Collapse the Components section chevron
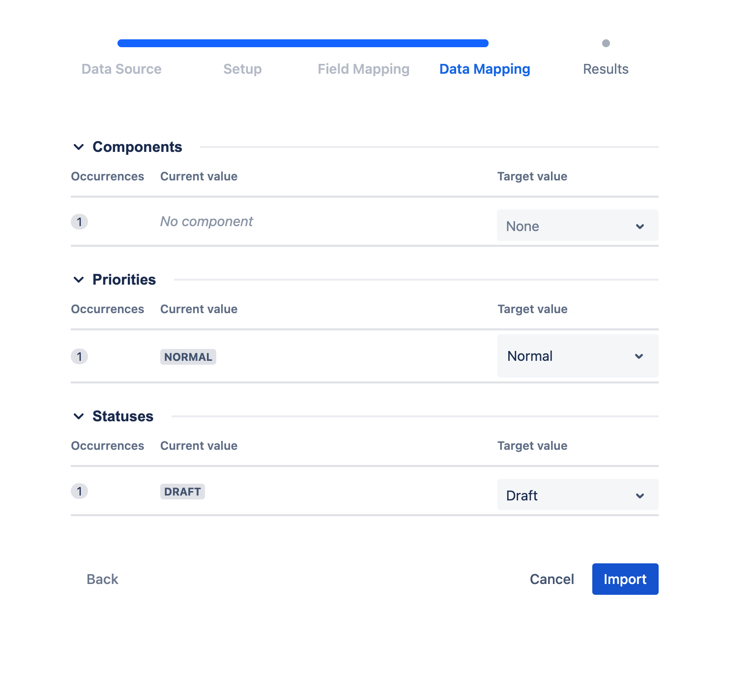This screenshot has height=700, width=753. [79, 147]
